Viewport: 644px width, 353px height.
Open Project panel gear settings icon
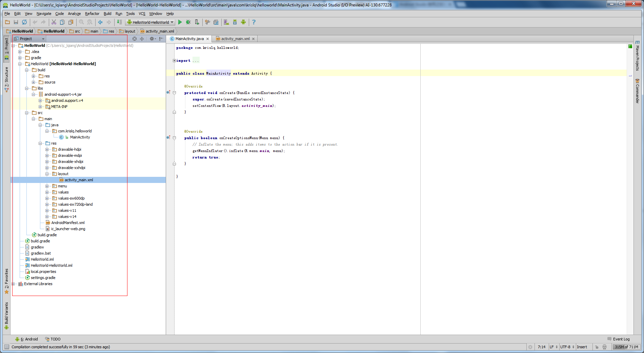point(152,39)
